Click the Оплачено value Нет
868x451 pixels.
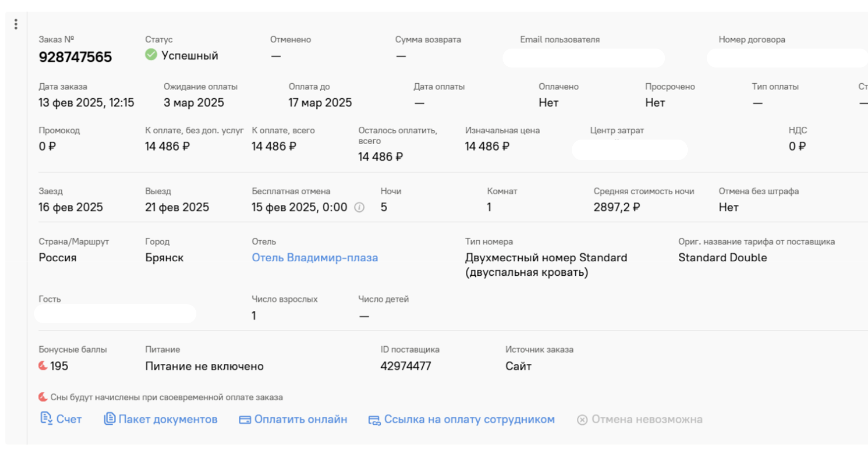(x=548, y=103)
